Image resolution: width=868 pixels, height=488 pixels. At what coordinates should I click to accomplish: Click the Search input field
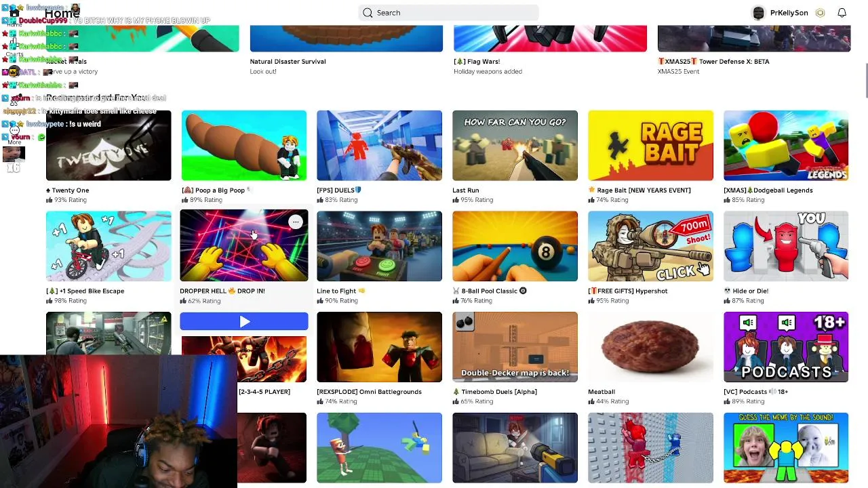click(448, 13)
